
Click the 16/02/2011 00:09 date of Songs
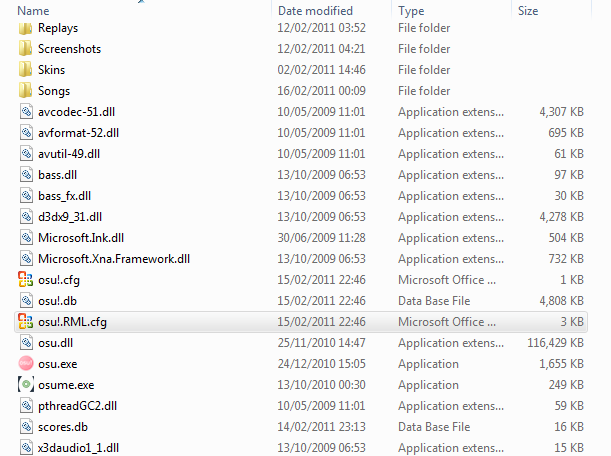[x=321, y=91]
